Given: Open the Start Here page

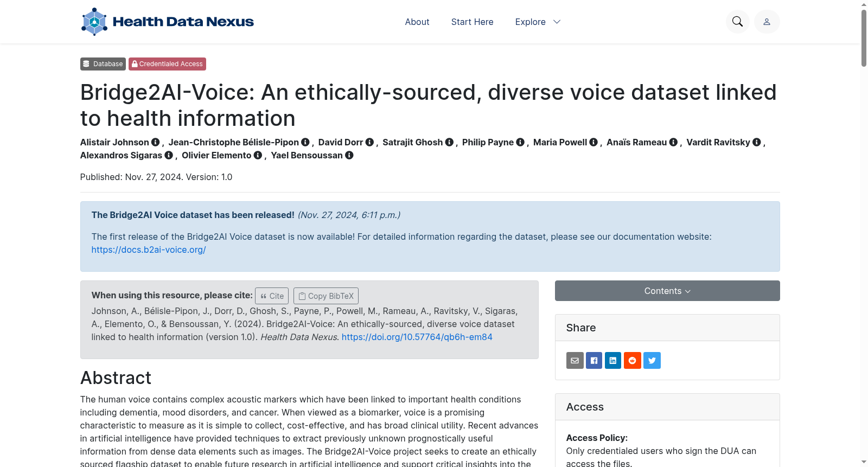Looking at the screenshot, I should (x=473, y=22).
